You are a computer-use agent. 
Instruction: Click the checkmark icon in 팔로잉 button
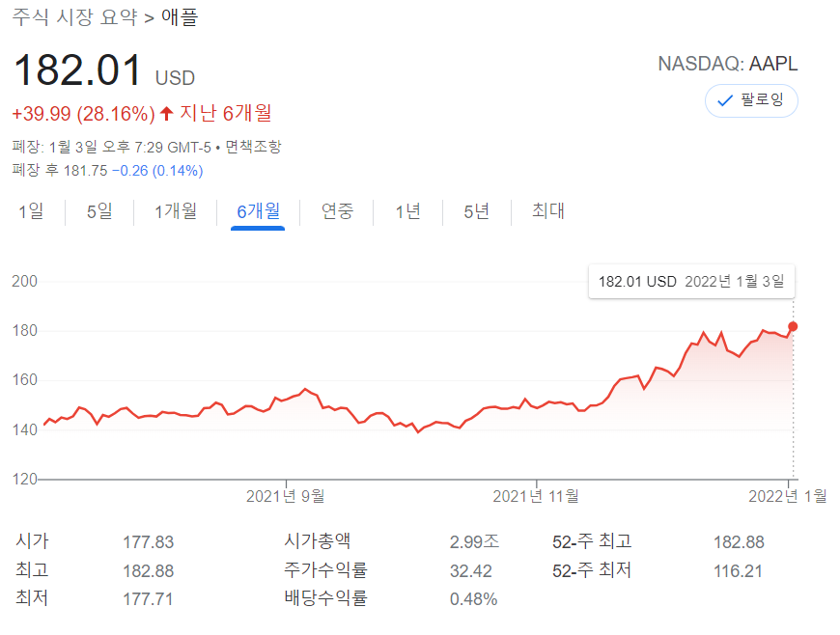pos(725,100)
